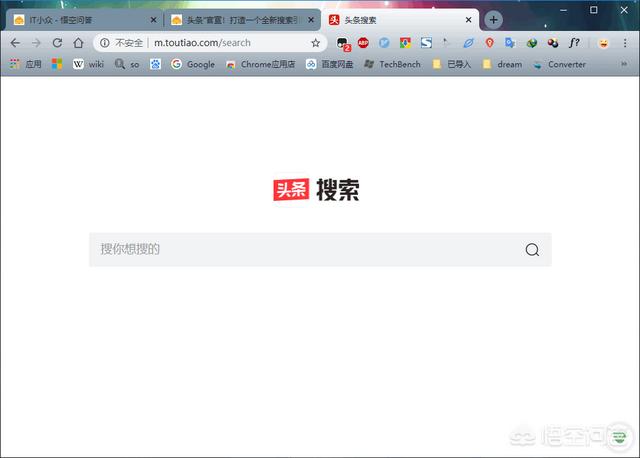This screenshot has width=640, height=458.
Task: Open the Microsoft logo bookmark
Action: (57, 64)
